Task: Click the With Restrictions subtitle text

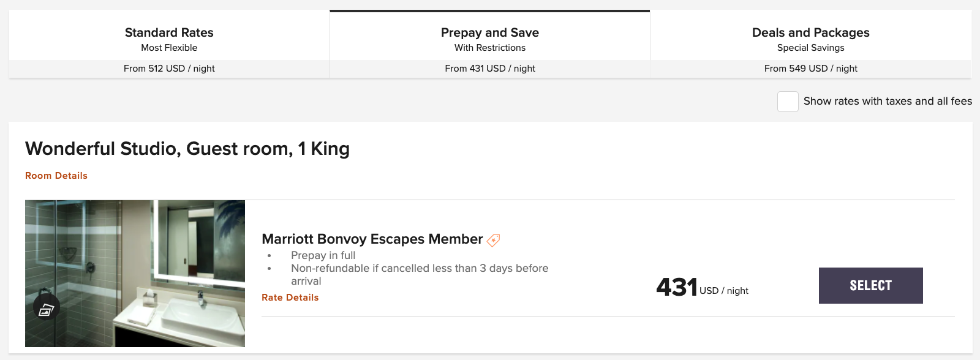Action: (x=489, y=48)
